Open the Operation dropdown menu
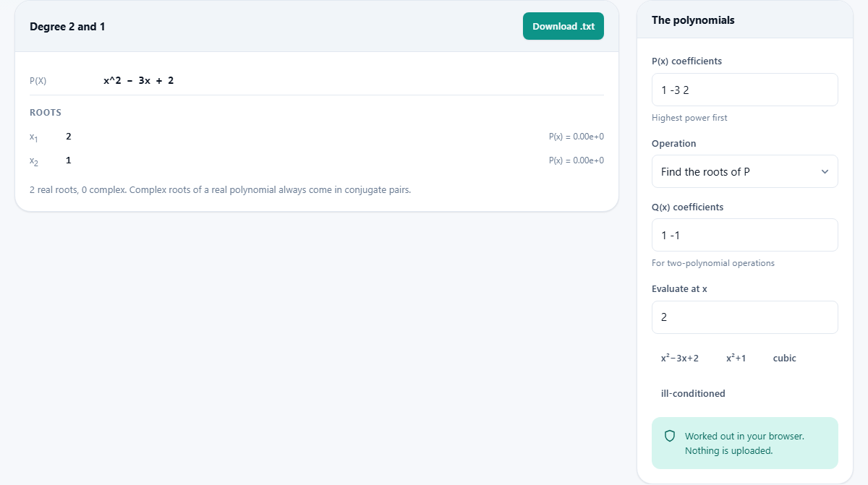The width and height of the screenshot is (868, 485). [x=744, y=171]
